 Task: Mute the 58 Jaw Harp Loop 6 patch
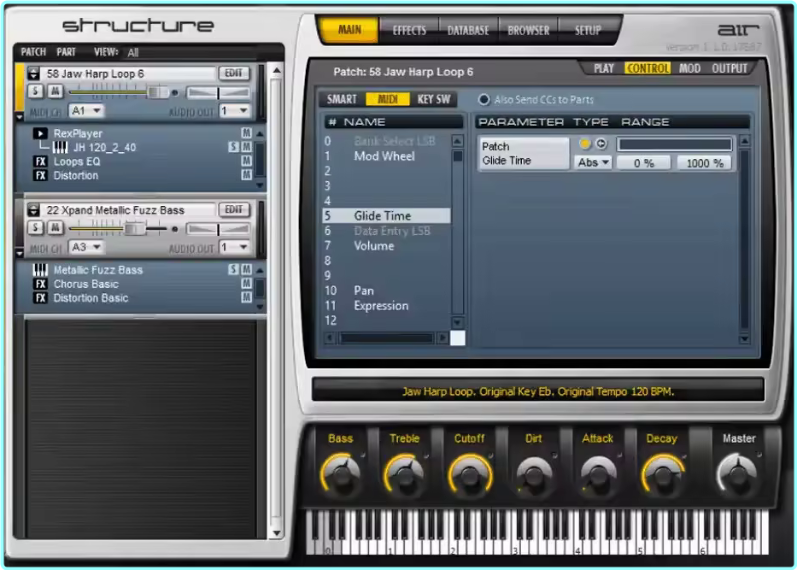tap(55, 91)
